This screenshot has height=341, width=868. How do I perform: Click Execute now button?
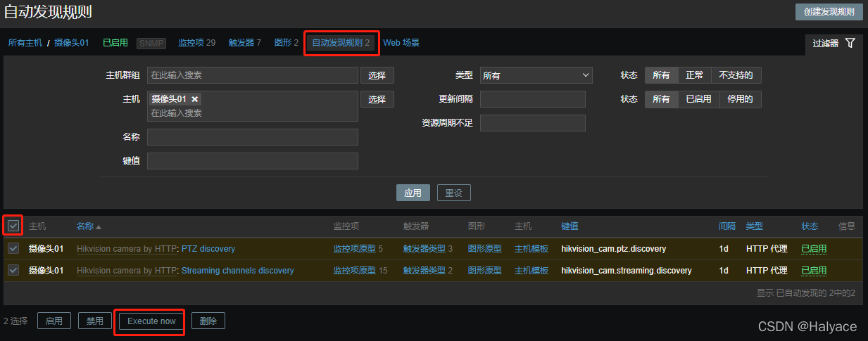tap(151, 321)
